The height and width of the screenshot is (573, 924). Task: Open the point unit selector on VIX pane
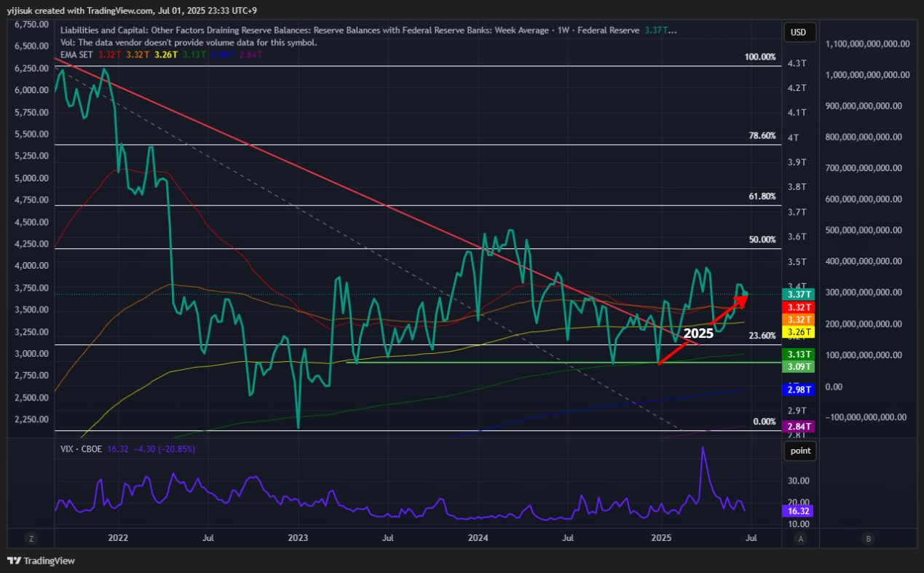tap(799, 451)
